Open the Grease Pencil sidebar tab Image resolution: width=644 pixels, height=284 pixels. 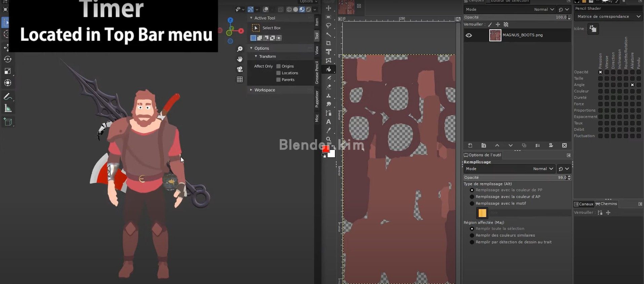[x=317, y=72]
